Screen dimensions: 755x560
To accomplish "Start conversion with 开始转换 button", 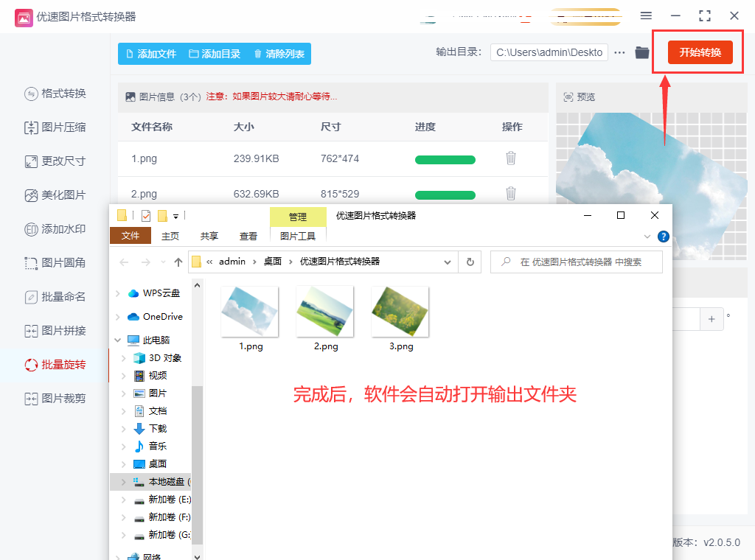I will coord(700,52).
